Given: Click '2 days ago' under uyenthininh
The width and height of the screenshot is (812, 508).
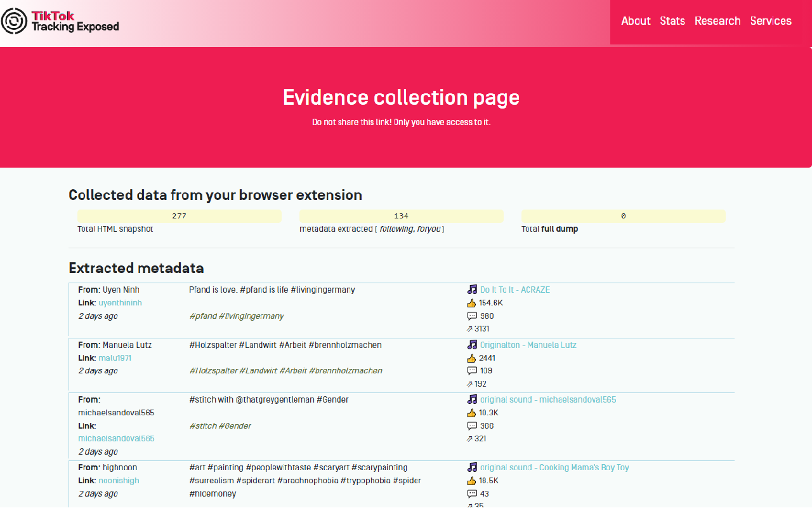Looking at the screenshot, I should pyautogui.click(x=98, y=316).
